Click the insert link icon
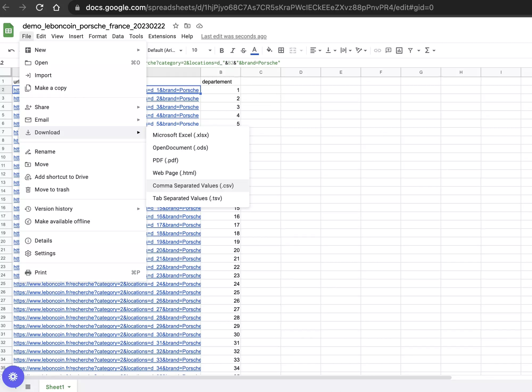Screen dimensions: 532x392 [377, 50]
